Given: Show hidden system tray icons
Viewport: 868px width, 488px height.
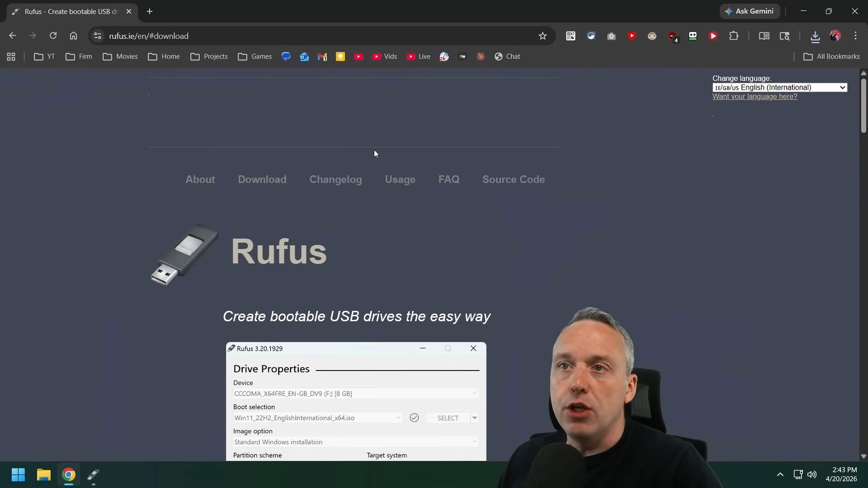Looking at the screenshot, I should point(780,474).
